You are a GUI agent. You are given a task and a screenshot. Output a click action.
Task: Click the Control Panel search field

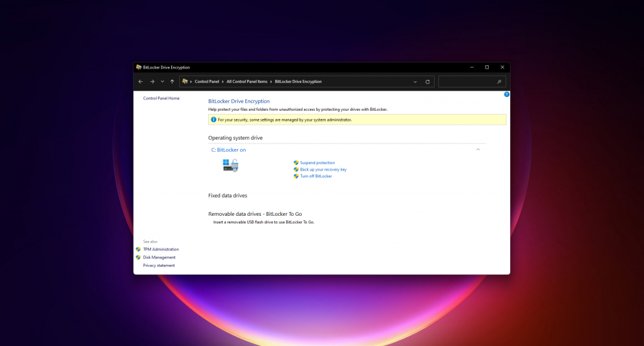click(x=472, y=81)
